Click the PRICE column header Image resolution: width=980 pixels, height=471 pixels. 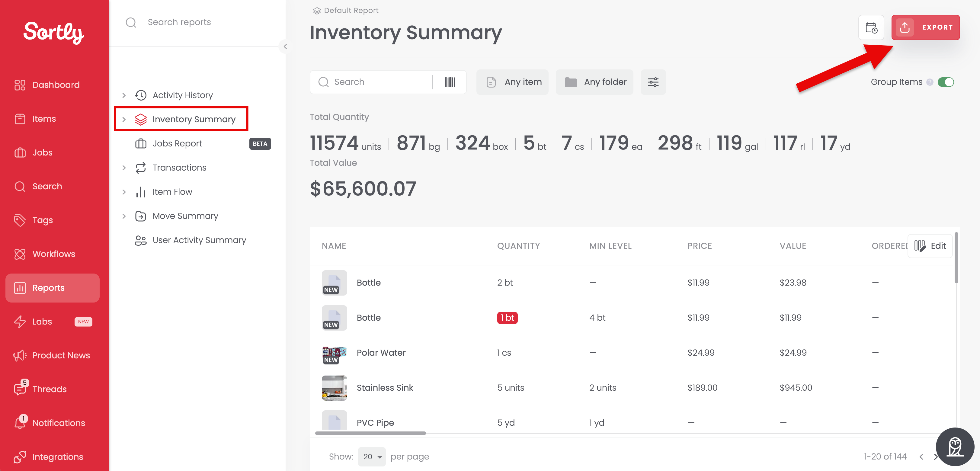(699, 246)
